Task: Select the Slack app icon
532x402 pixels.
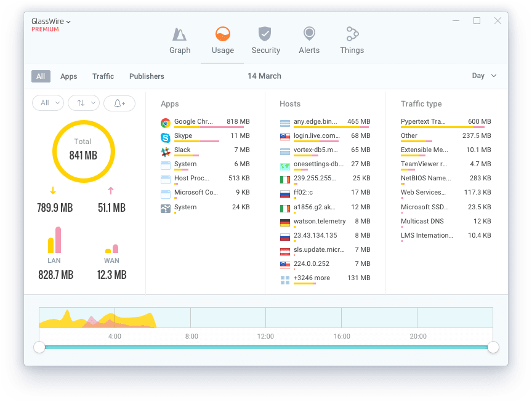Action: 166,151
